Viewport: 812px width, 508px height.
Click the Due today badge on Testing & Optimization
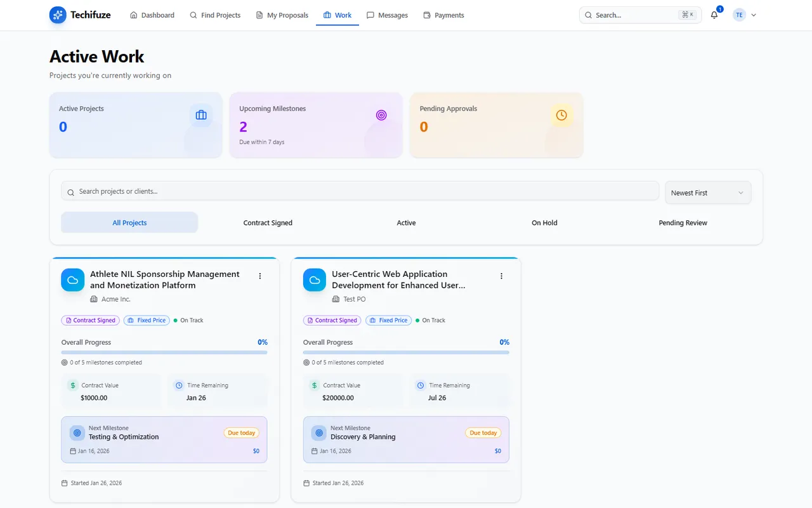[x=241, y=433]
